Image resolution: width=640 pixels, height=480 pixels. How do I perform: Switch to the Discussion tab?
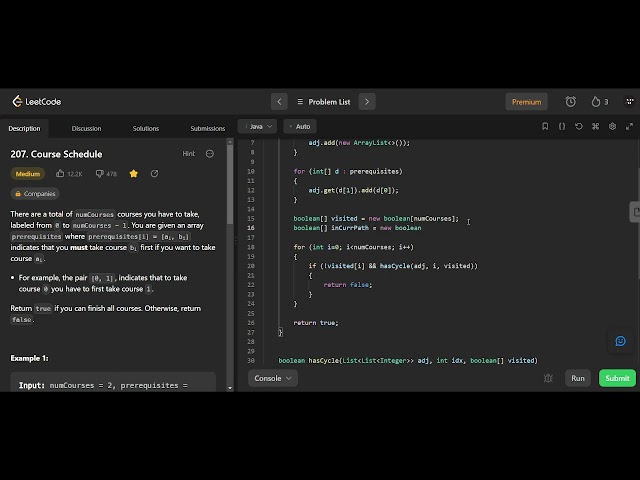(x=86, y=129)
